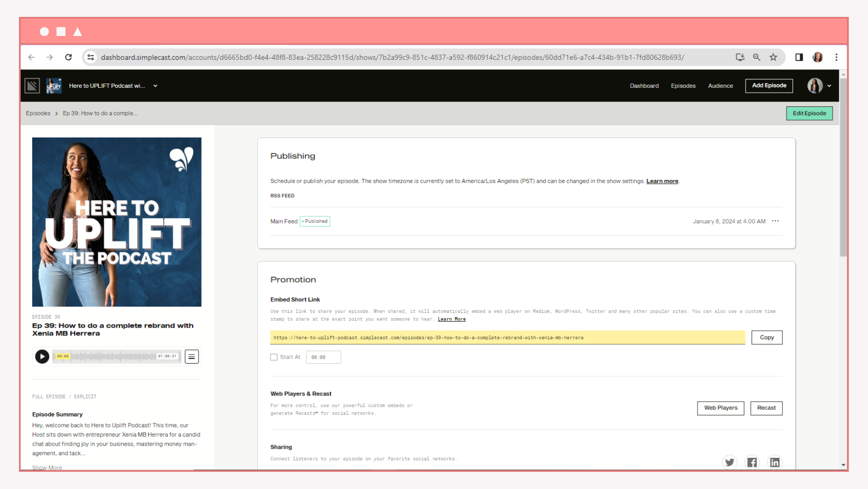868x489 pixels.
Task: Click the Edit Episode button
Action: tap(809, 113)
